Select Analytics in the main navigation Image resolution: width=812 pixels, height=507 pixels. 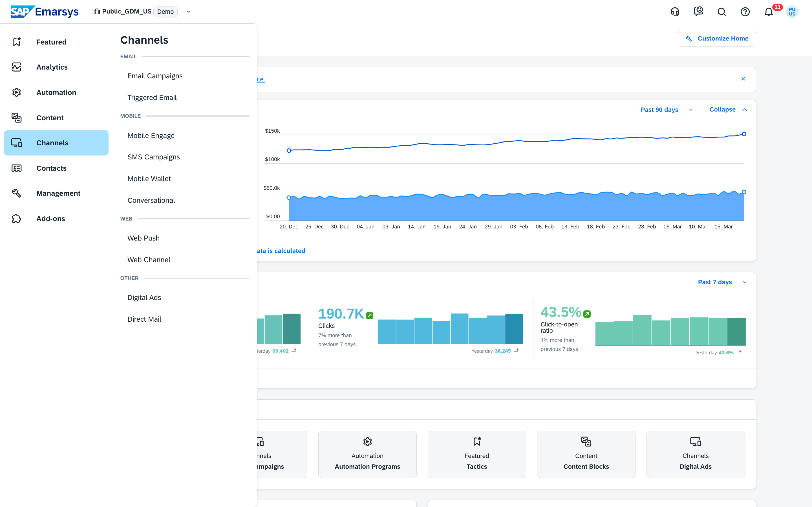[52, 67]
